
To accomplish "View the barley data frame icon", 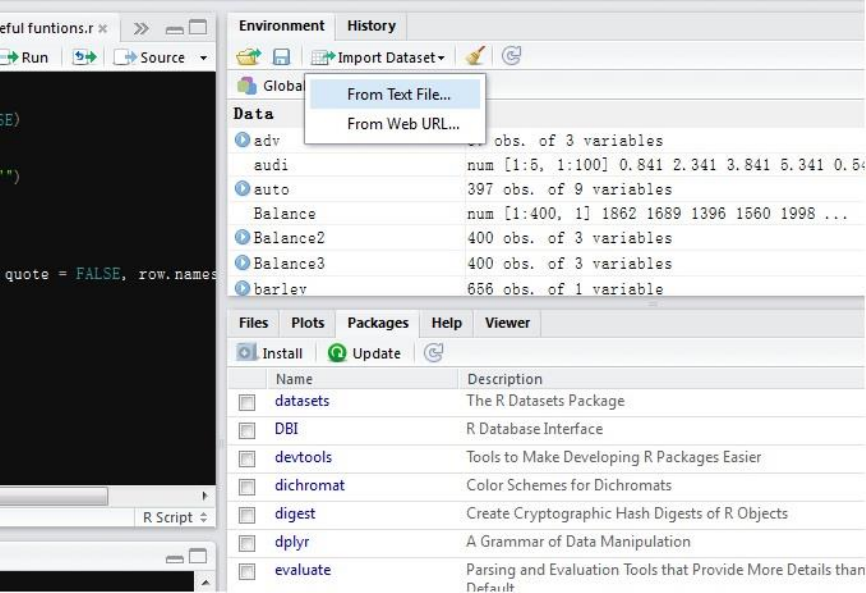I will pyautogui.click(x=242, y=288).
